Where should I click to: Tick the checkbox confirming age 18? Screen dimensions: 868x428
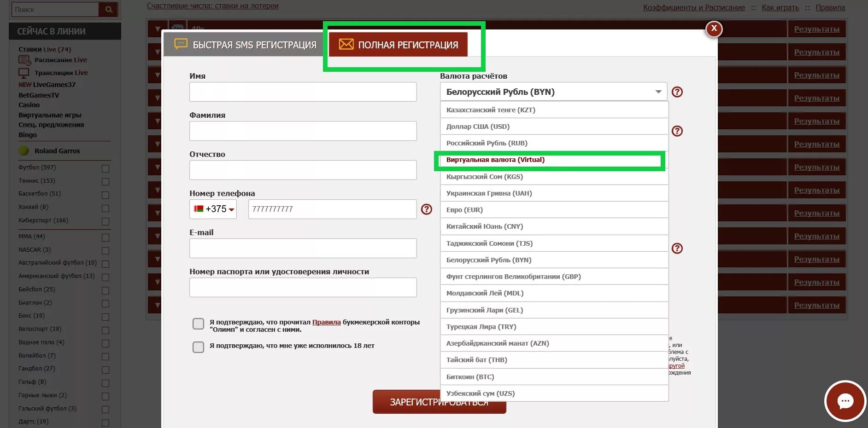(198, 347)
